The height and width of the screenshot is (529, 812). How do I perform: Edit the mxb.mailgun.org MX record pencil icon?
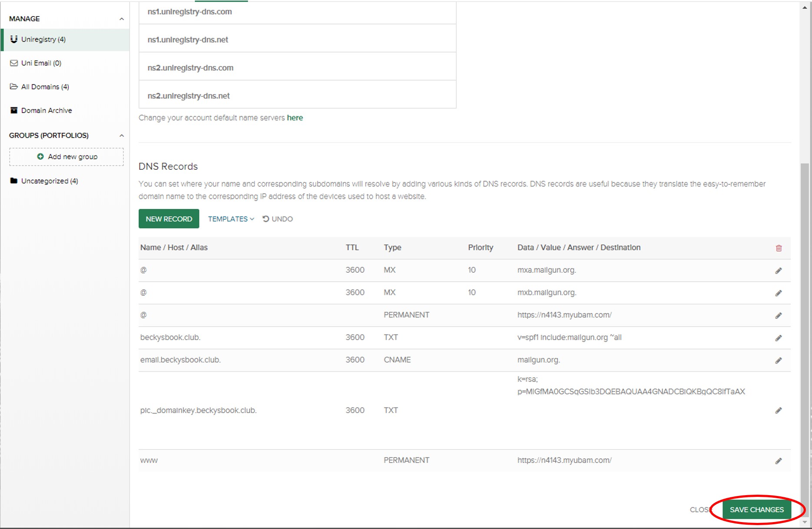coord(779,293)
